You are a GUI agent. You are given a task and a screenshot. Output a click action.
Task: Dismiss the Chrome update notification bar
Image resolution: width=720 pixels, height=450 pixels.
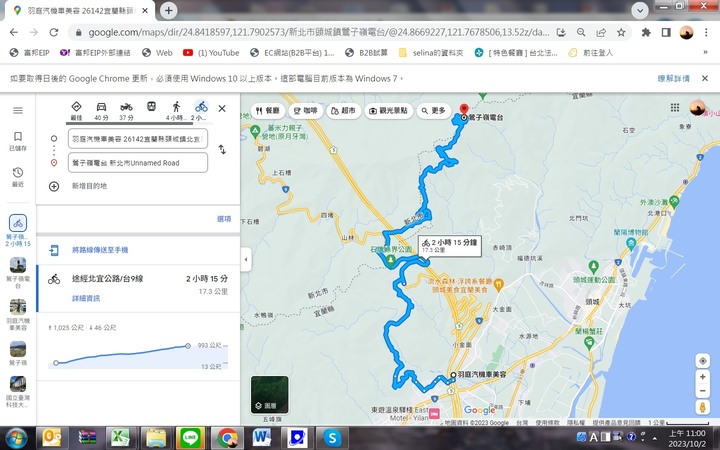coord(705,79)
